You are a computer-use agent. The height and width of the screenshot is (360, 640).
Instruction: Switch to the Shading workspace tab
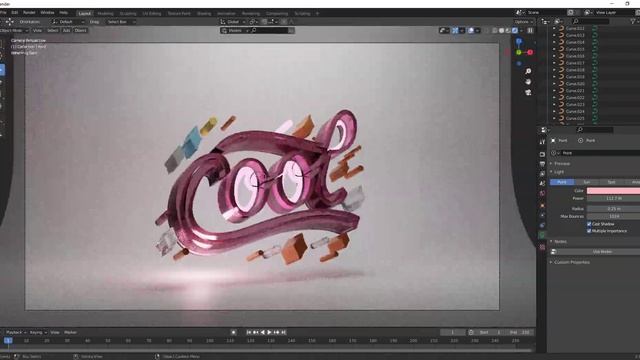tap(204, 13)
